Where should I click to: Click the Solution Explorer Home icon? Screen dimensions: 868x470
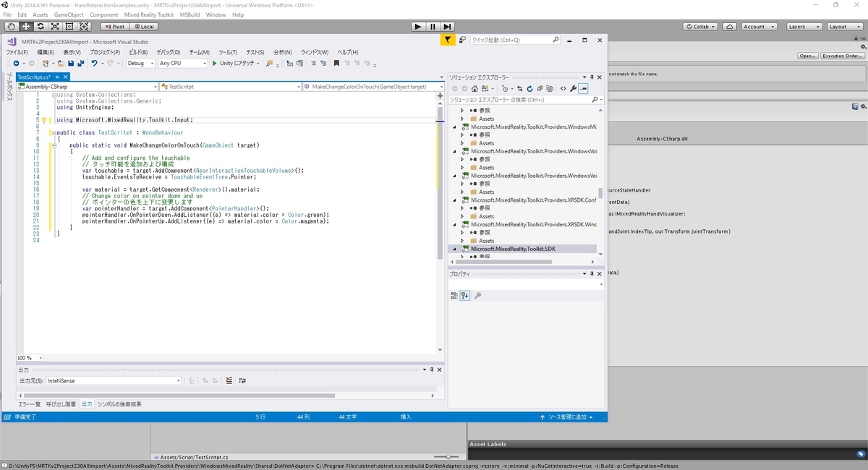(x=474, y=88)
